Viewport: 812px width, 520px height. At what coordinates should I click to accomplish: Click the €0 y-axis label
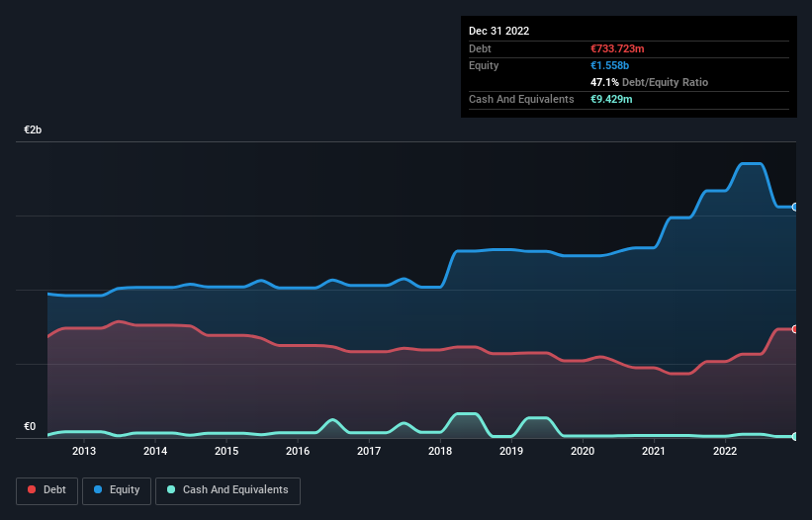(x=30, y=426)
